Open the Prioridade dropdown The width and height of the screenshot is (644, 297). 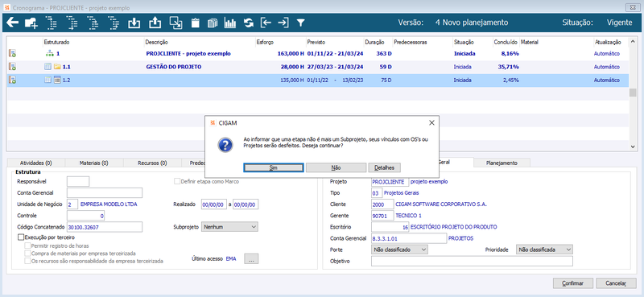pos(544,250)
